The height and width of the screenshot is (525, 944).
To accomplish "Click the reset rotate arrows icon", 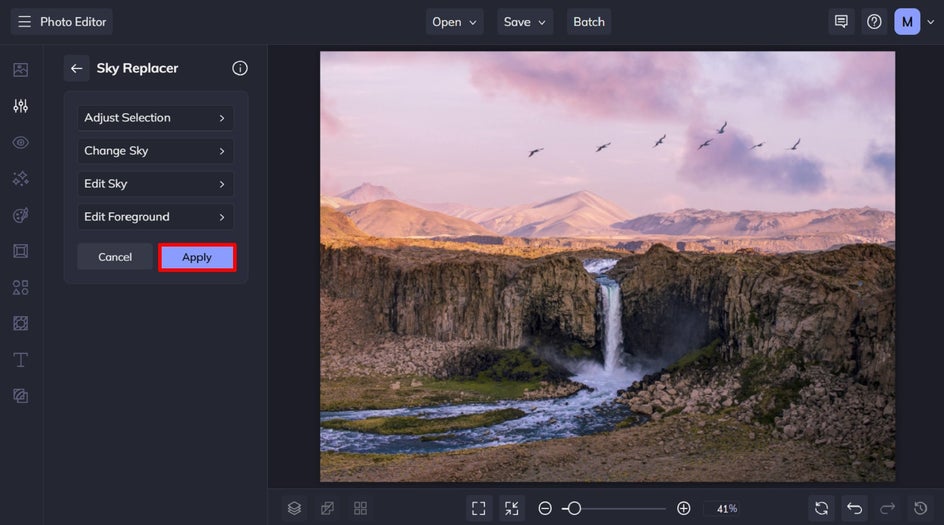I will tap(821, 508).
